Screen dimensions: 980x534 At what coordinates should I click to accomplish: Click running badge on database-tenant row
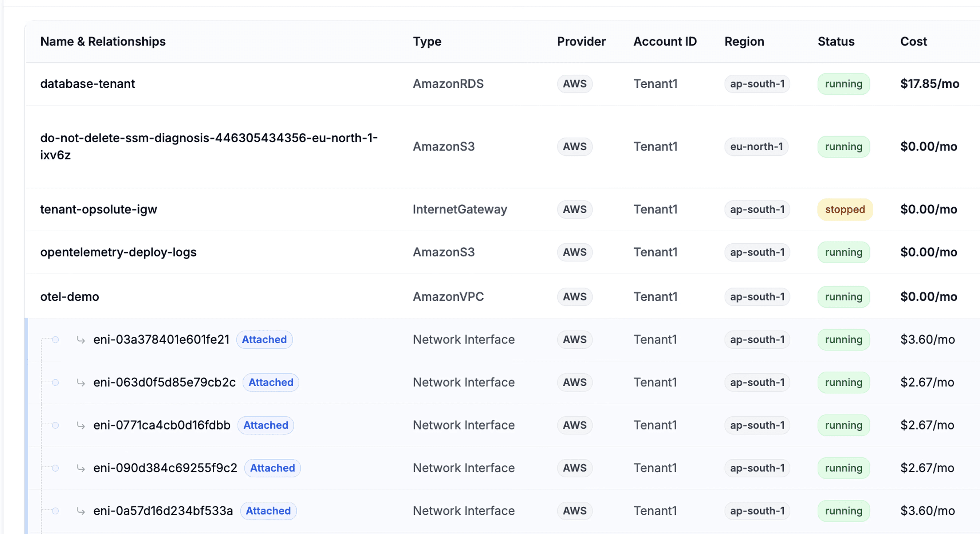tap(843, 84)
